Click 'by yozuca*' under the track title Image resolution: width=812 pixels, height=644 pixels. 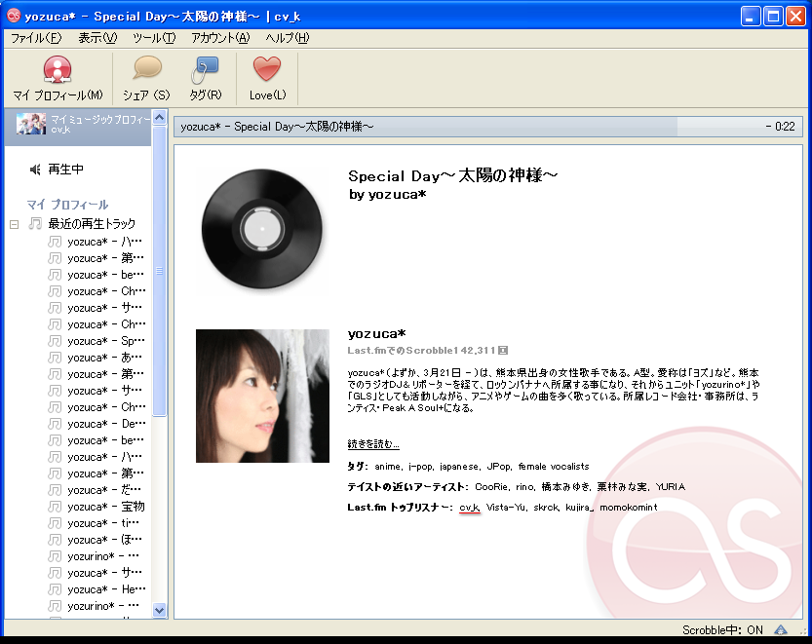[387, 195]
